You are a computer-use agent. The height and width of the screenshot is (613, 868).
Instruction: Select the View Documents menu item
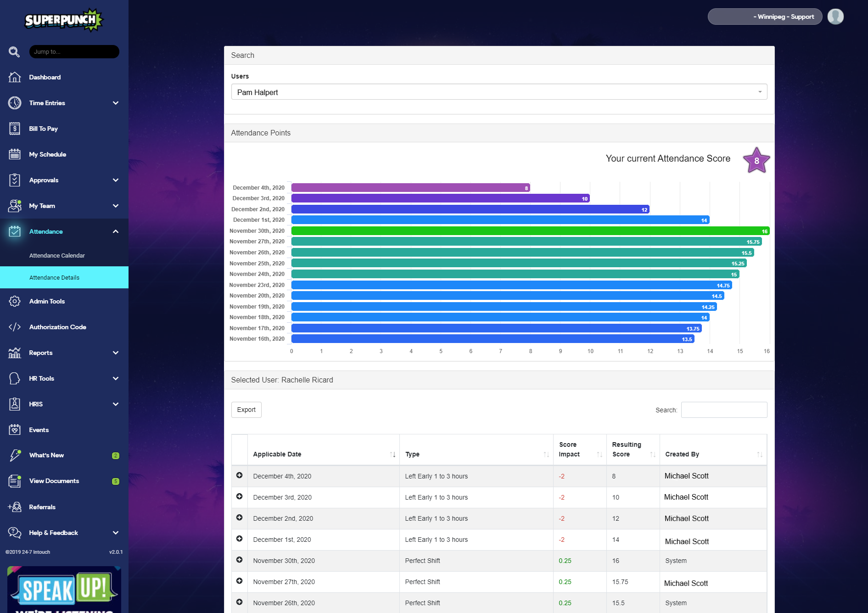coord(54,481)
